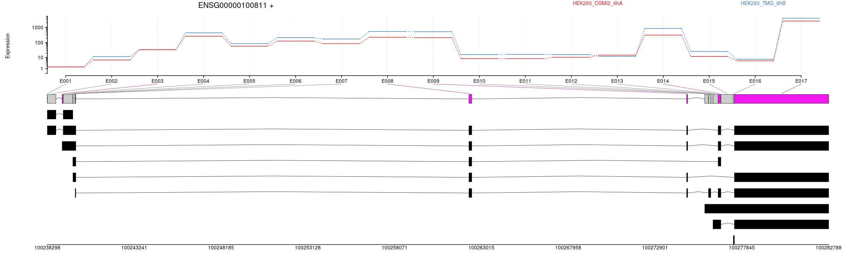The height and width of the screenshot is (253, 868).
Task: Click genomic coordinate 100267958
Action: point(568,248)
